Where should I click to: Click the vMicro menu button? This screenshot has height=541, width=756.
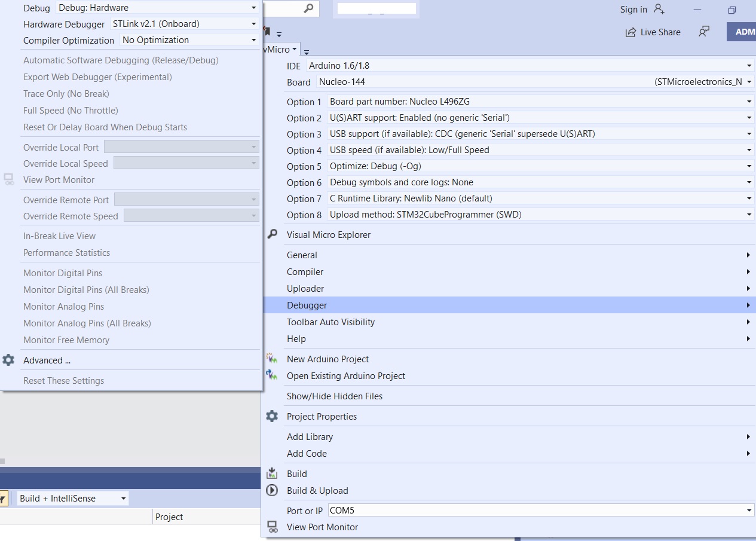click(281, 50)
